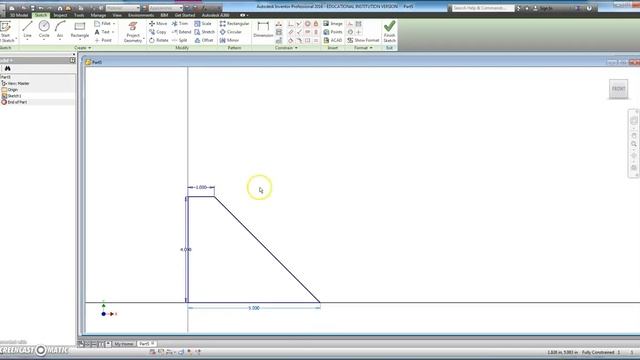Click the Search Help & Commands field
This screenshot has width=640, height=360.
pos(483,8)
